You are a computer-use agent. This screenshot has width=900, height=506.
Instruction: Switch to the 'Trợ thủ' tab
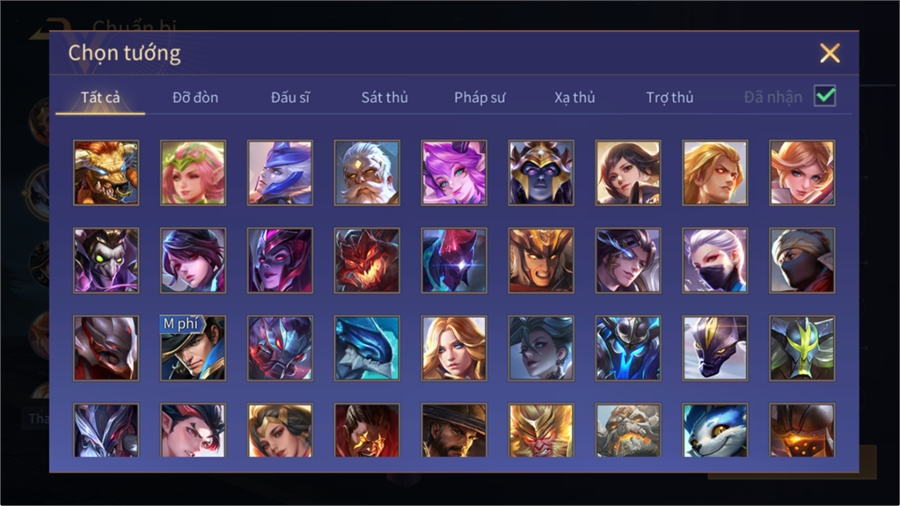(670, 98)
